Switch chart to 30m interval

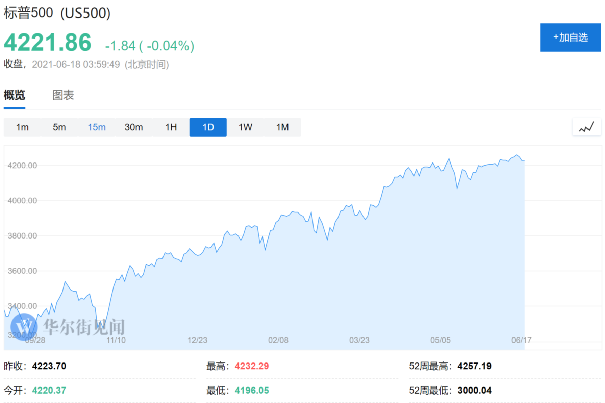(x=134, y=127)
